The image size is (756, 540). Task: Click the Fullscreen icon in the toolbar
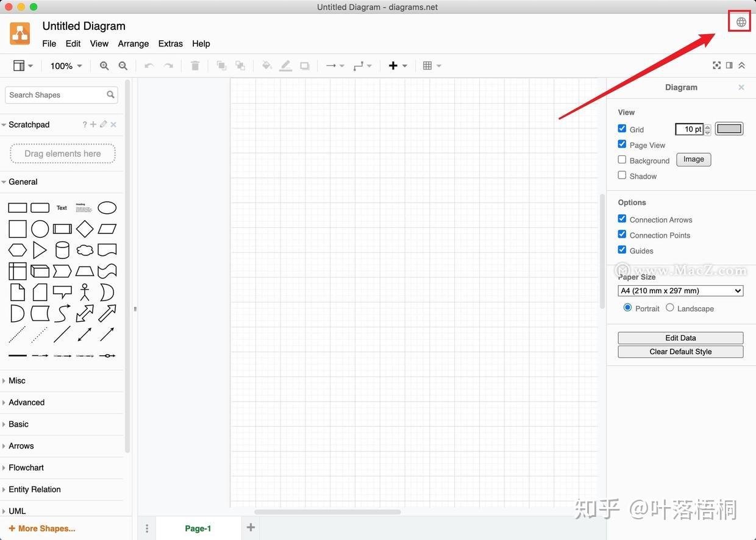click(716, 65)
